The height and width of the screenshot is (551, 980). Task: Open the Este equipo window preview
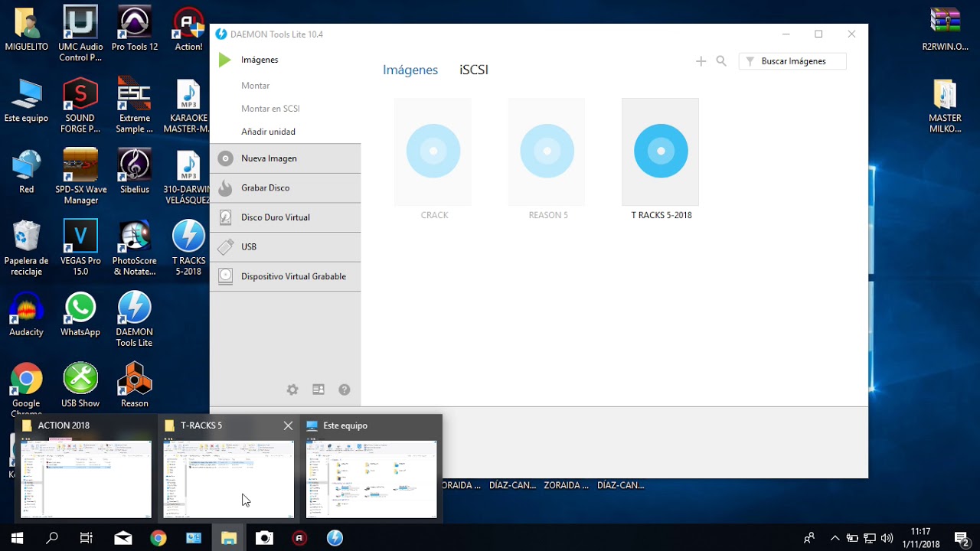point(371,468)
